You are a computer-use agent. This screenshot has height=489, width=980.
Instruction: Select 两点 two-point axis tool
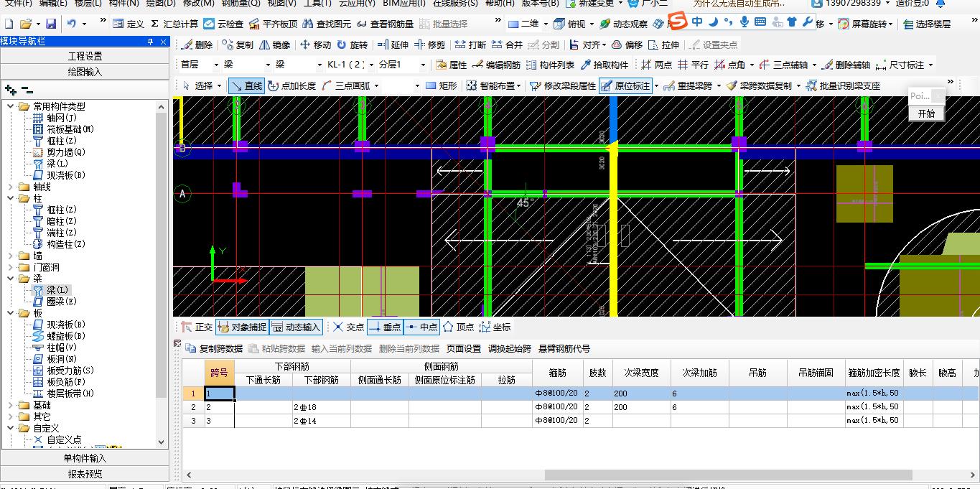point(656,65)
